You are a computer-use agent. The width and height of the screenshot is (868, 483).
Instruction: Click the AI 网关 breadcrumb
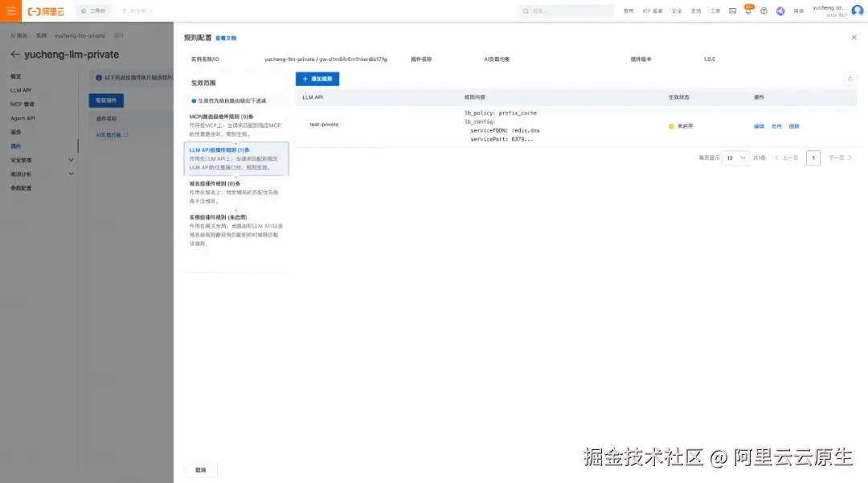tap(18, 35)
